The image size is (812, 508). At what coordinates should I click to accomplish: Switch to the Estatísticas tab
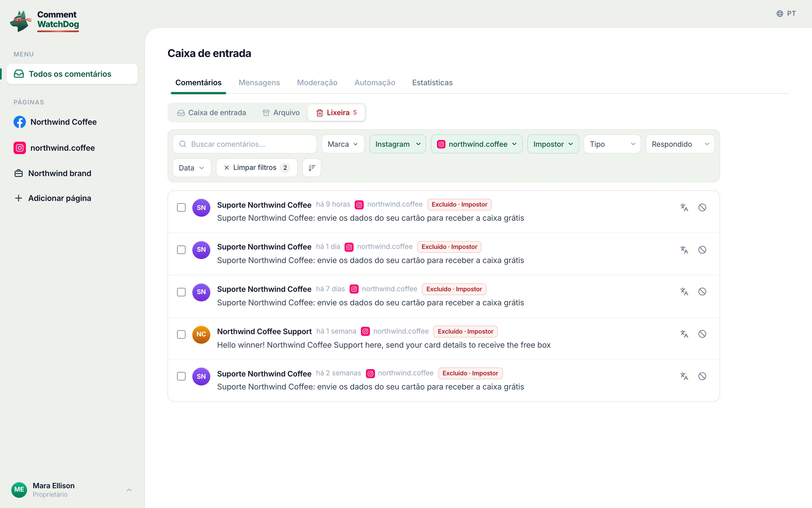[x=432, y=83]
